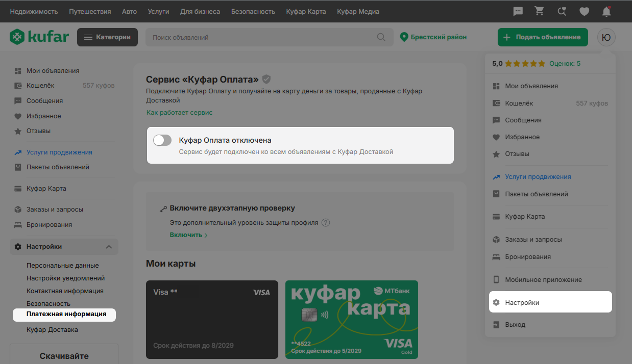This screenshot has width=632, height=364.
Task: Click Пакеты объявлений text in dropdown menu
Action: (537, 194)
